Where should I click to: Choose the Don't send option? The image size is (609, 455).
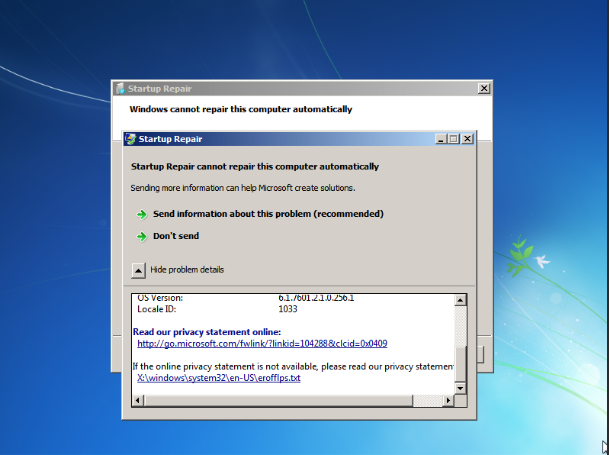point(176,236)
